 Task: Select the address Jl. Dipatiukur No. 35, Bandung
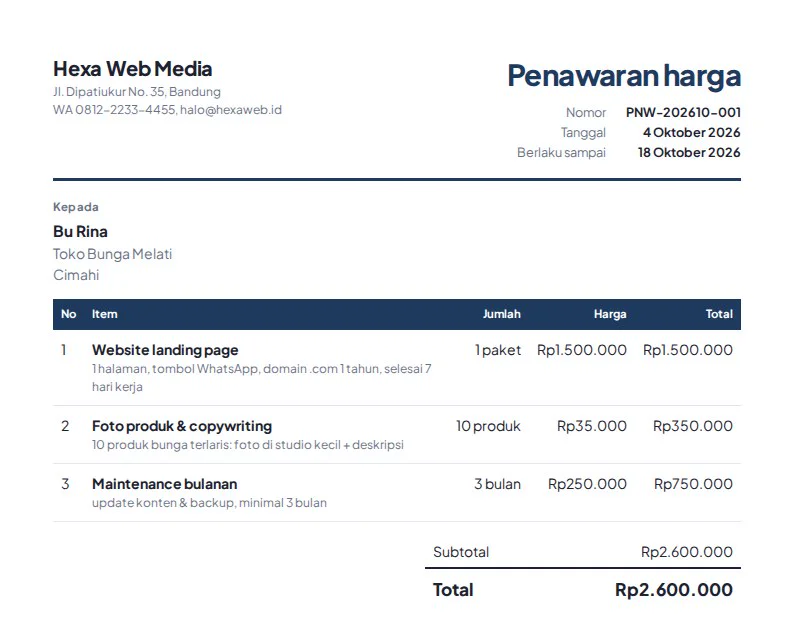[x=137, y=92]
